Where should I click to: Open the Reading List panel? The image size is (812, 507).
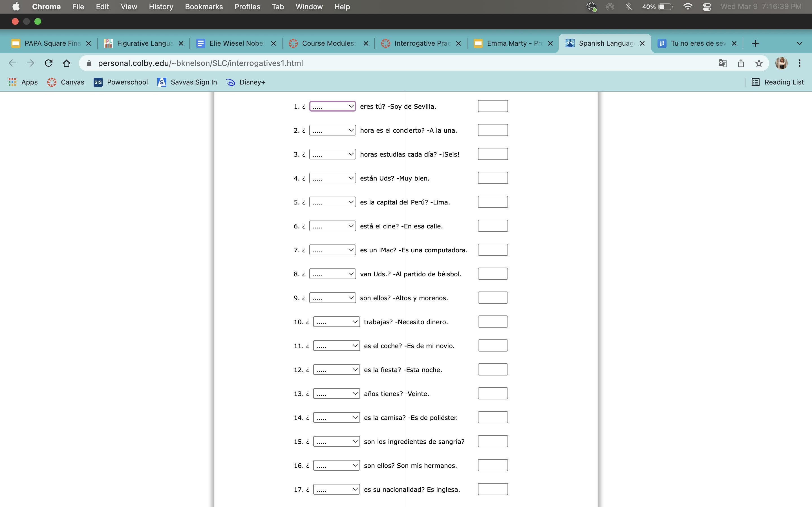777,82
